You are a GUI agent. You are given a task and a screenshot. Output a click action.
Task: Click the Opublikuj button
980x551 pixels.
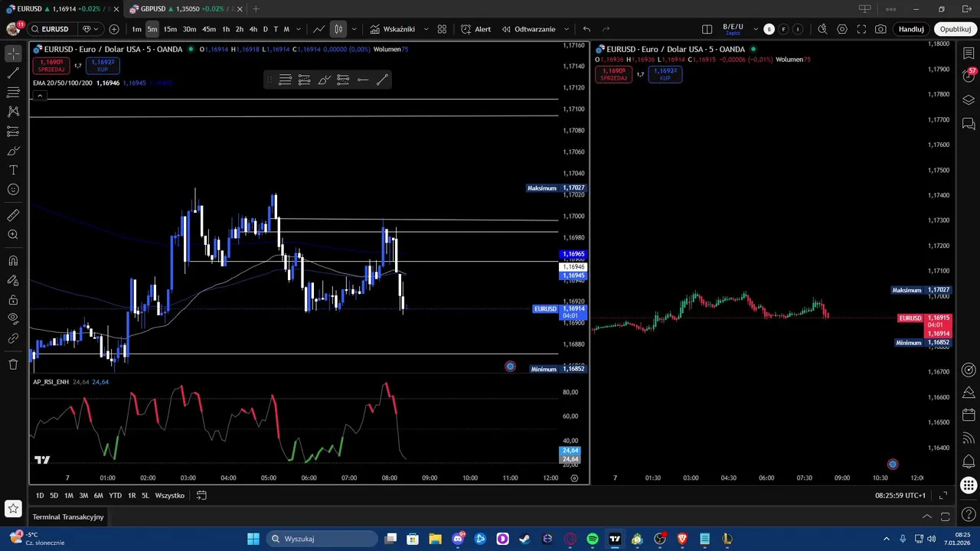click(x=955, y=29)
